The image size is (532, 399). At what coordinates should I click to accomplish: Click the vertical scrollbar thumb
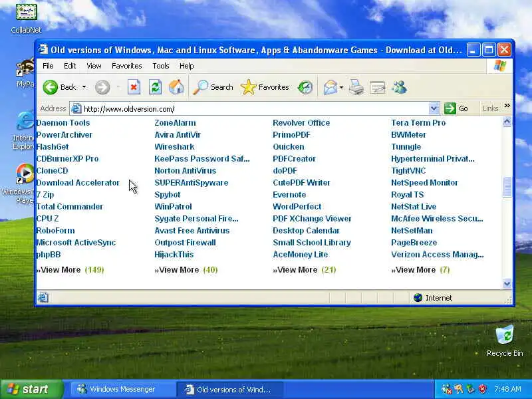click(507, 187)
